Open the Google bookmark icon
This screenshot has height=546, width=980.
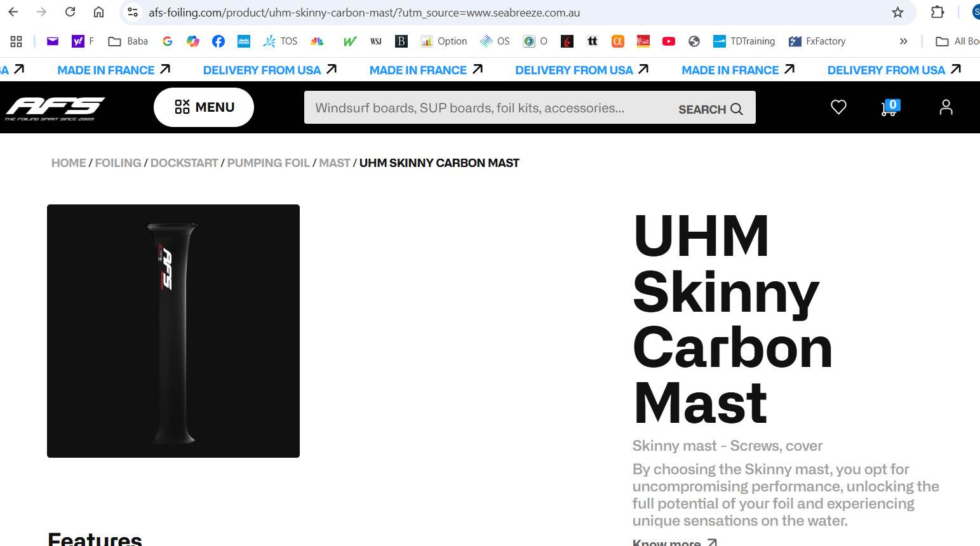(168, 41)
